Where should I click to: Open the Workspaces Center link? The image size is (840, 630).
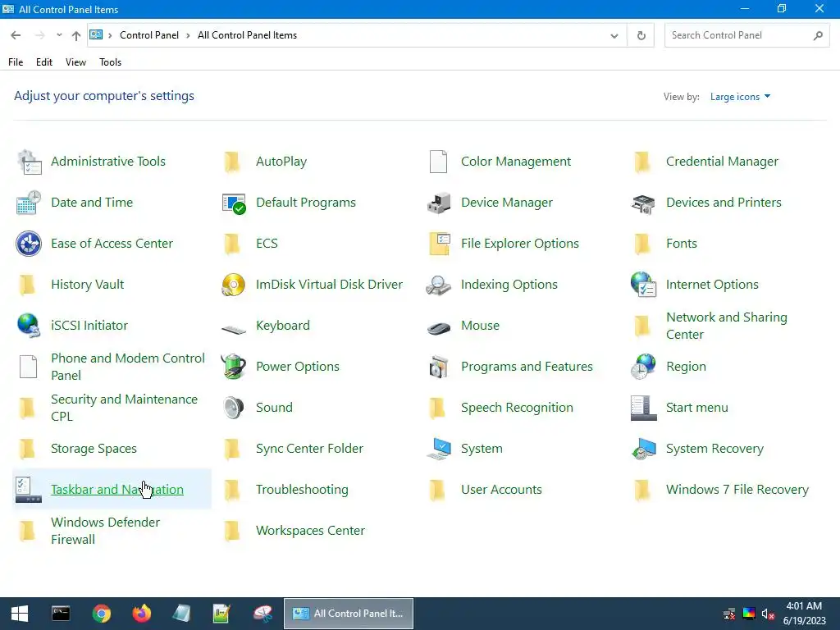point(310,531)
